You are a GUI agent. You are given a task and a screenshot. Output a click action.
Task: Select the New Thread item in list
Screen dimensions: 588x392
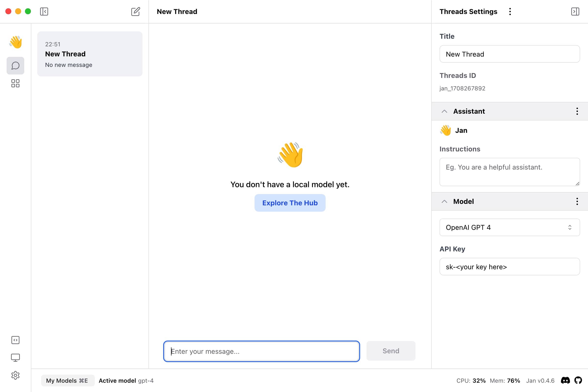(90, 54)
